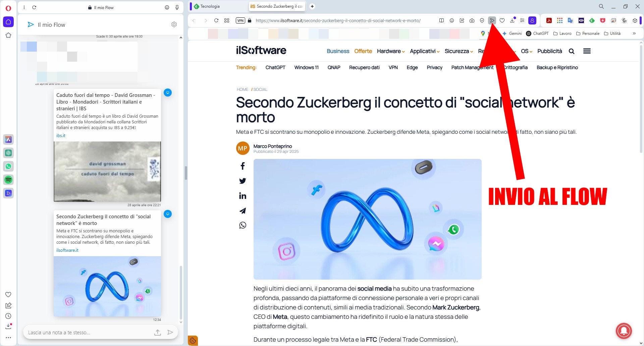Image resolution: width=644 pixels, height=346 pixels.
Task: Share the article on Facebook
Action: (243, 166)
